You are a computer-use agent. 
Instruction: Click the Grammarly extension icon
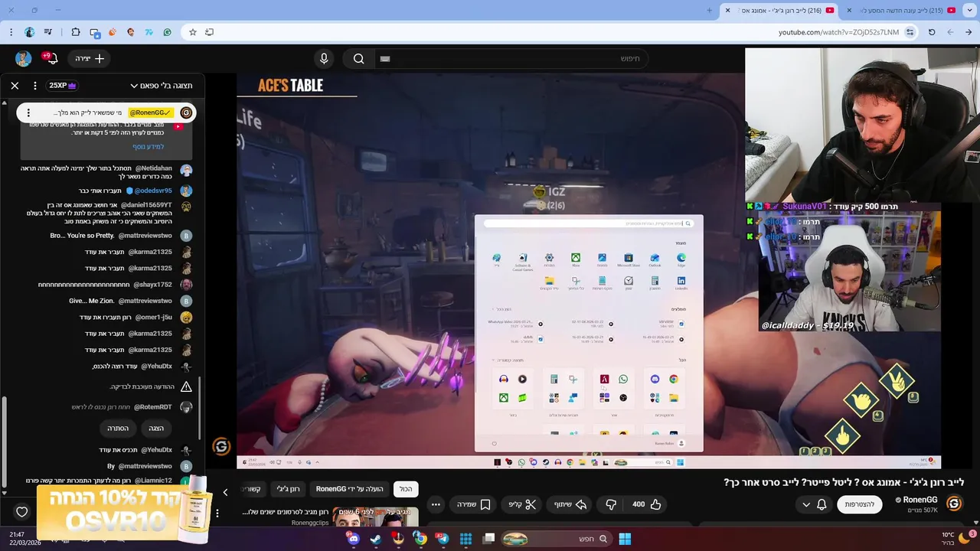point(167,32)
